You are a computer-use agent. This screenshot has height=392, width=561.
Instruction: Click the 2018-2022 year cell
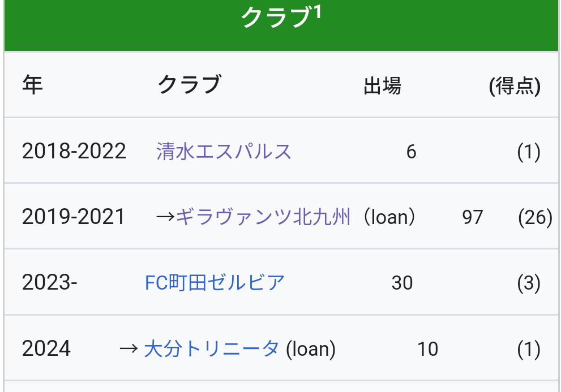(x=74, y=151)
